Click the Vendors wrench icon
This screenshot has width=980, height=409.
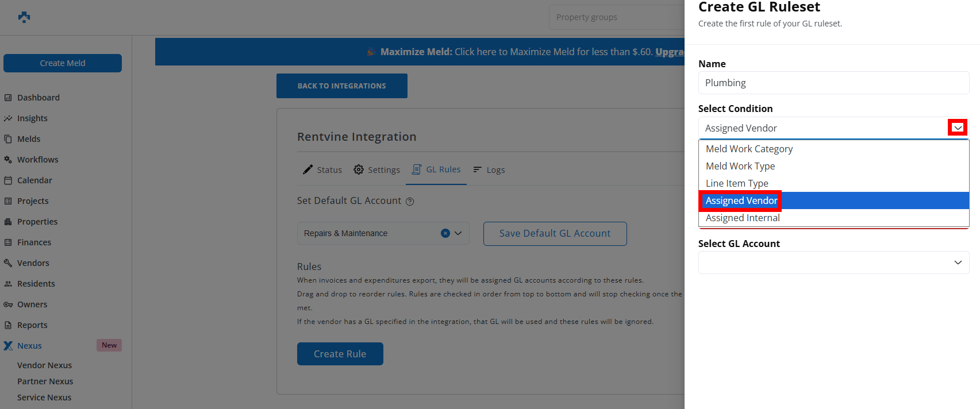click(8, 263)
